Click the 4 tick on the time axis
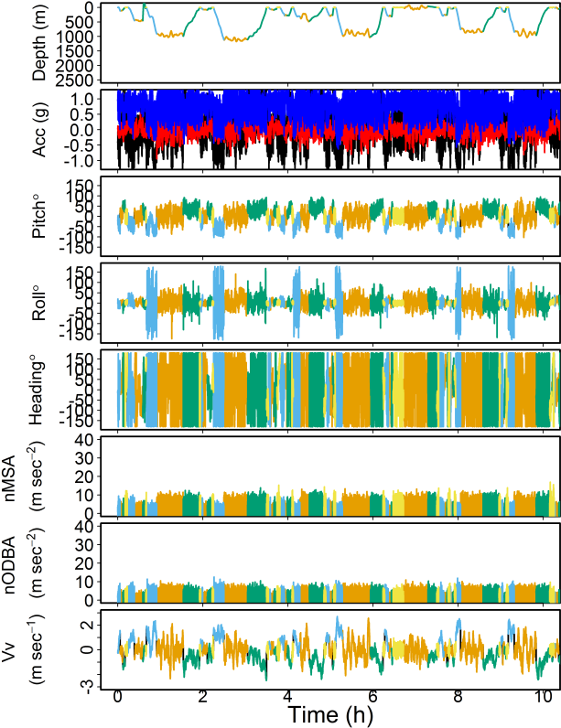The height and width of the screenshot is (728, 561). coord(288,695)
